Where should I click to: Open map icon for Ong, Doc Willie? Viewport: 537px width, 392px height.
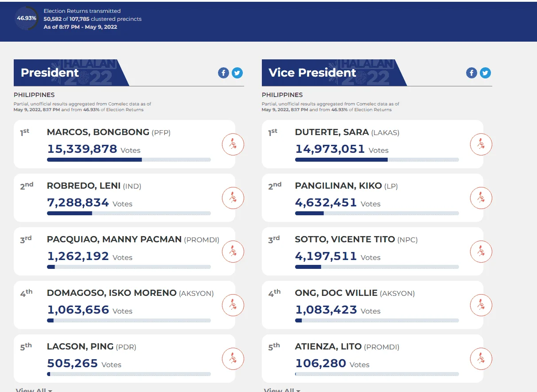tap(481, 305)
